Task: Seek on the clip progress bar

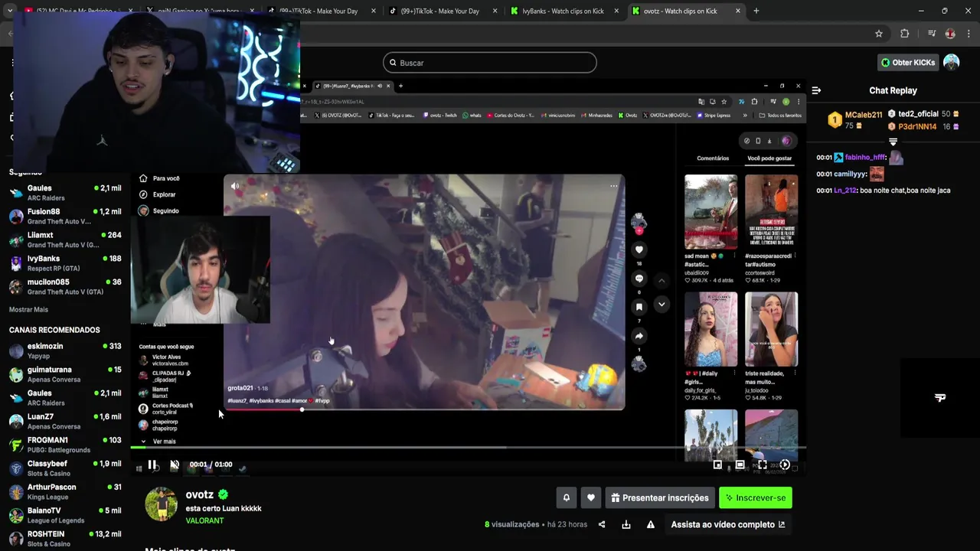Action: [468, 448]
